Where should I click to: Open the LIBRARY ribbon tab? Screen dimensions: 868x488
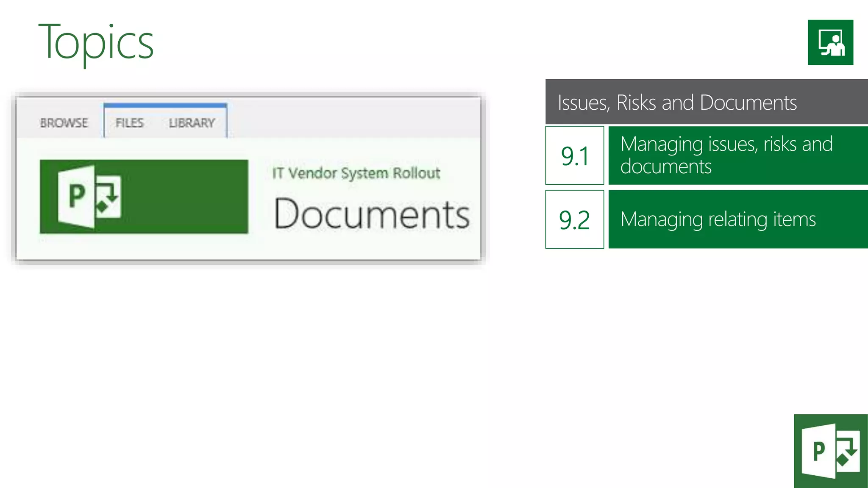(x=192, y=123)
